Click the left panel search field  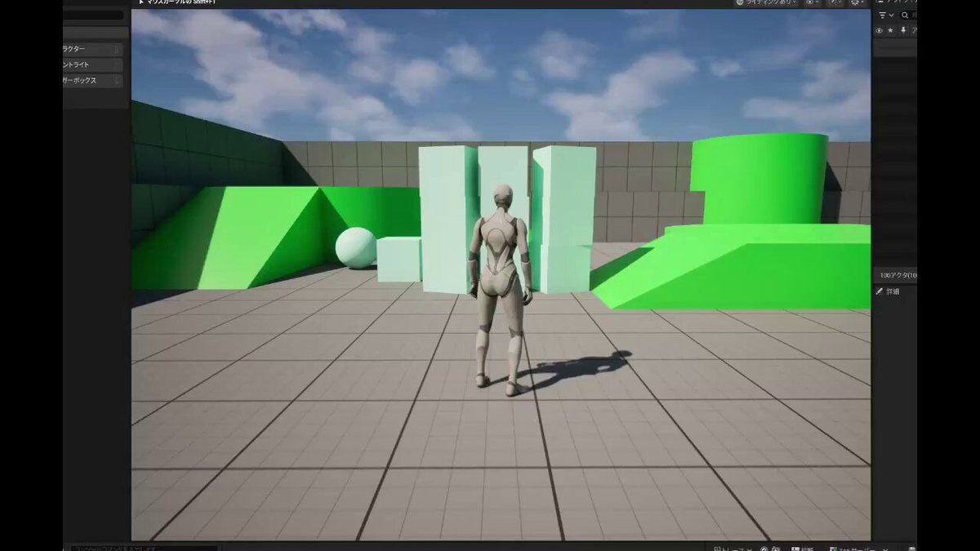[94, 15]
